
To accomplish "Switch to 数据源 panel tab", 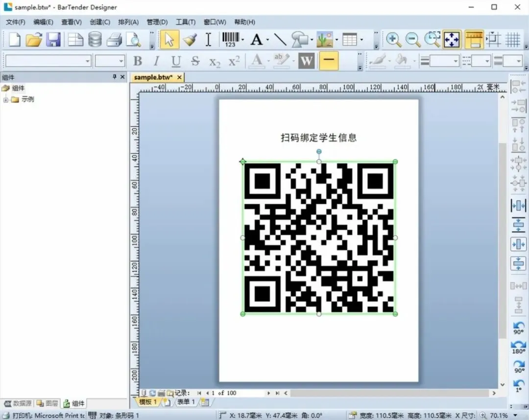I will coord(18,403).
